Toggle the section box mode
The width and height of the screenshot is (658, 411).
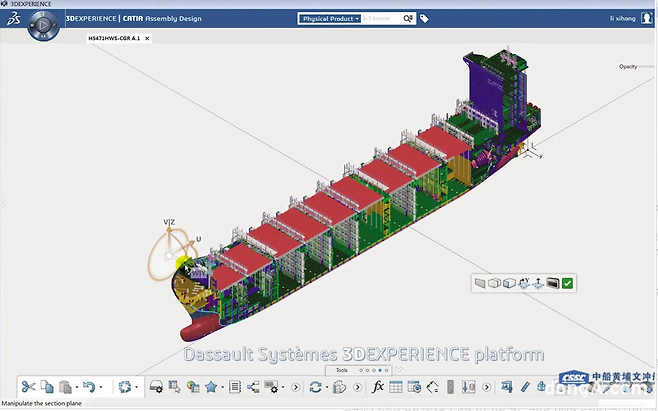click(x=509, y=284)
